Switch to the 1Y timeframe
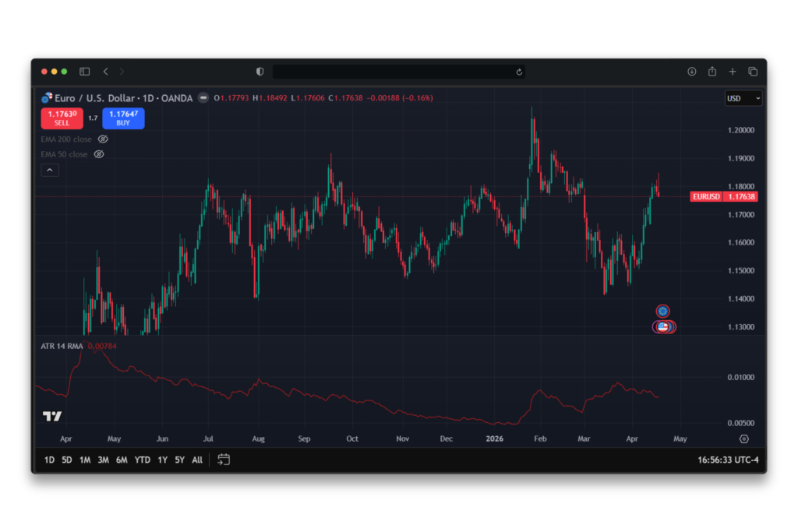Viewport: 798px width, 532px height. click(161, 460)
